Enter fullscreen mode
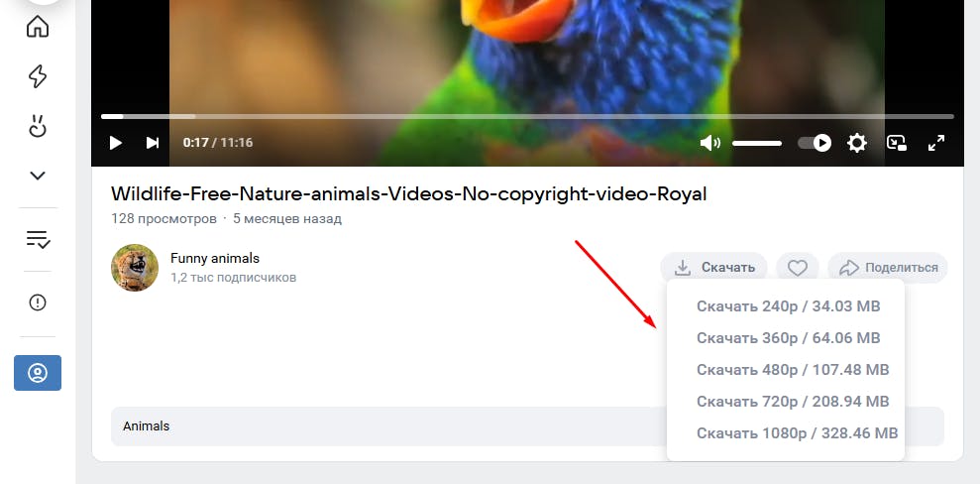 coord(936,143)
